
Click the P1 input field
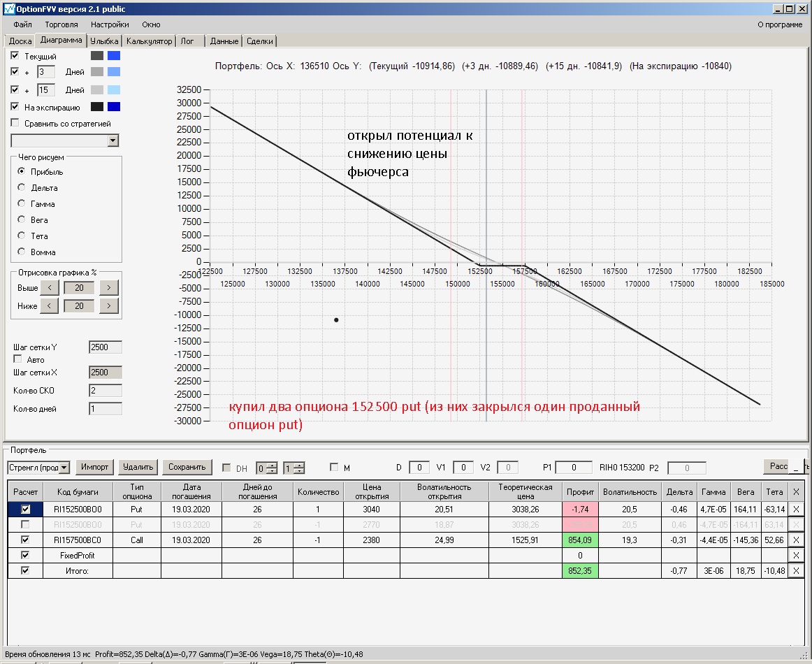pyautogui.click(x=574, y=468)
